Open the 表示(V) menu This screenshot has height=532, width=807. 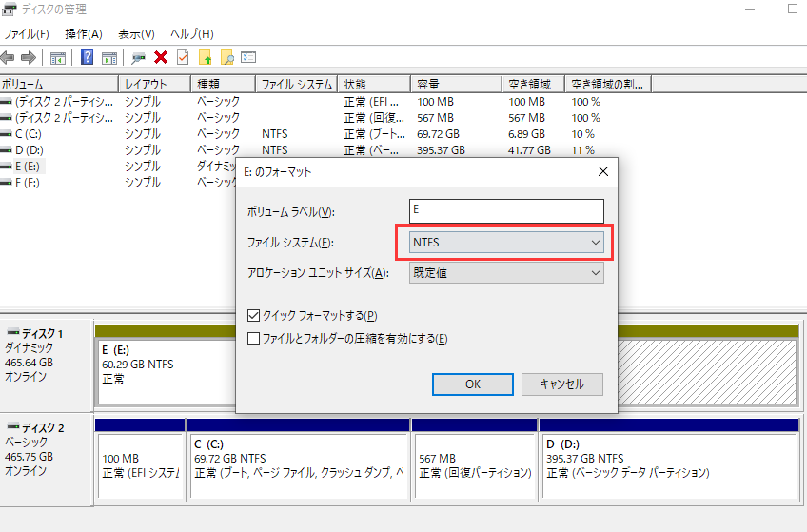tap(137, 34)
